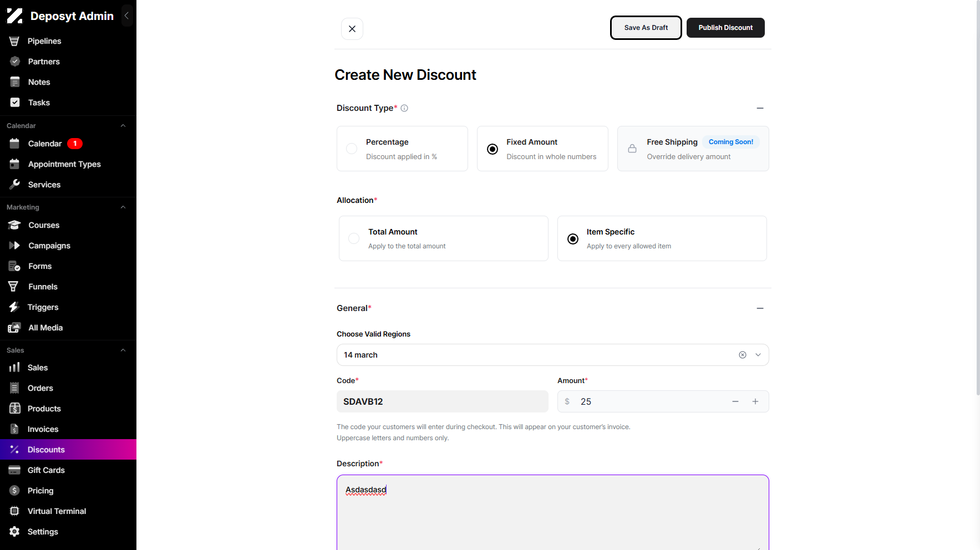Click the Gift Cards card icon
Screen dimensions: 980x550
click(x=14, y=470)
